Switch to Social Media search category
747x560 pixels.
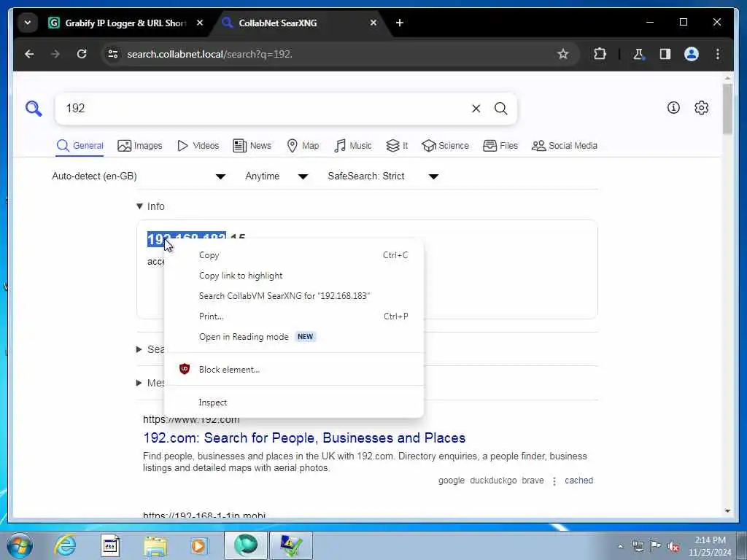coord(565,146)
